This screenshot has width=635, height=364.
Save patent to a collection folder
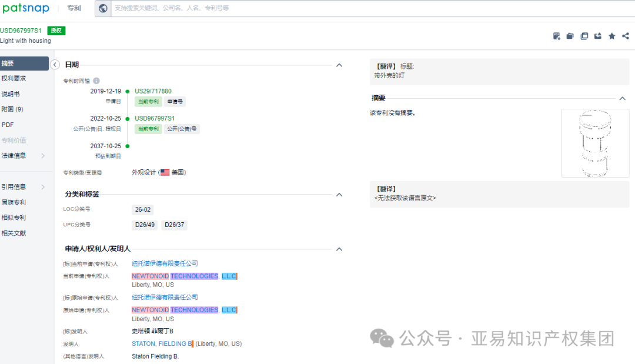pos(570,36)
